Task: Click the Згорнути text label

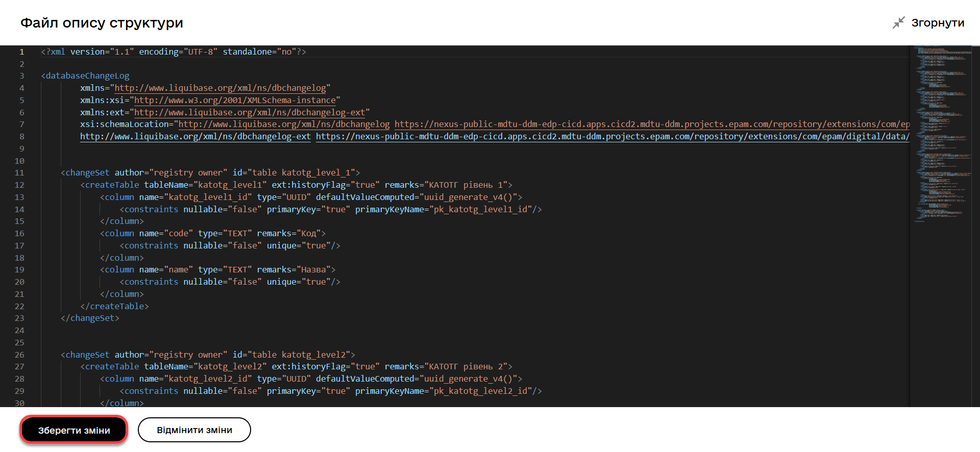Action: [x=938, y=23]
